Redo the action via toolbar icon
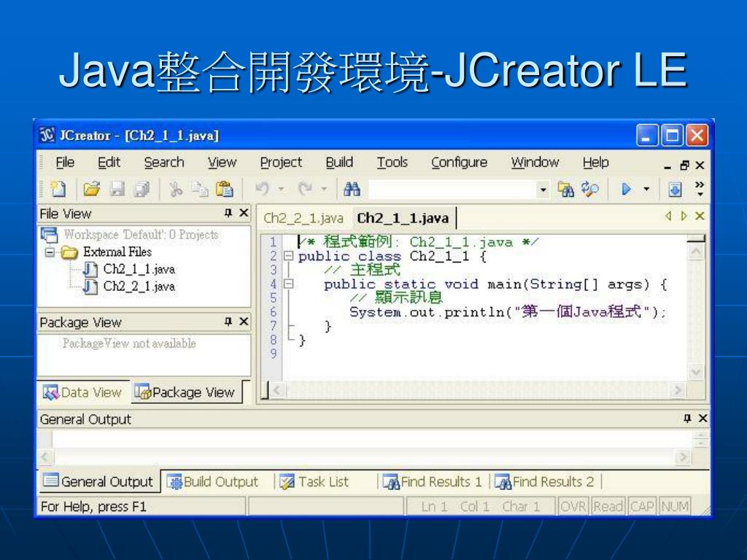This screenshot has height=560, width=747. click(305, 189)
